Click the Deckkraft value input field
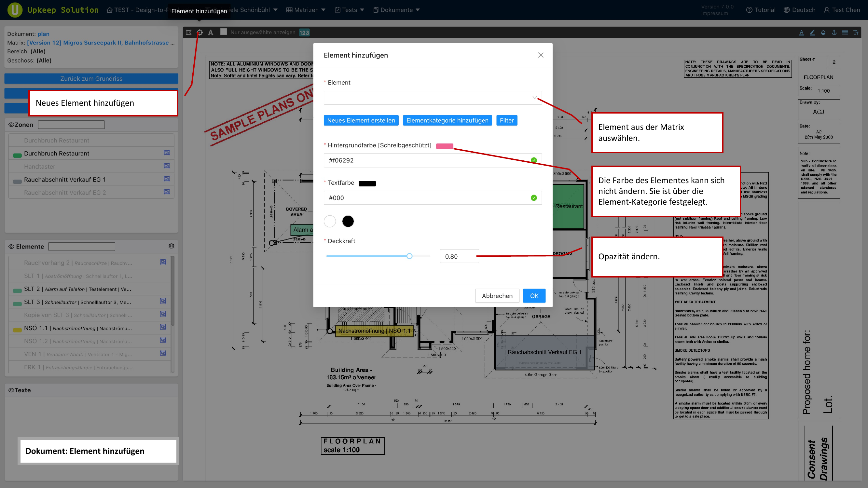Image resolution: width=868 pixels, height=488 pixels. point(459,256)
